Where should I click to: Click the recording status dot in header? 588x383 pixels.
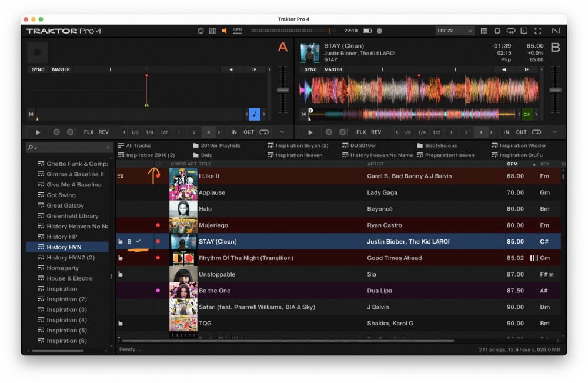click(x=379, y=31)
